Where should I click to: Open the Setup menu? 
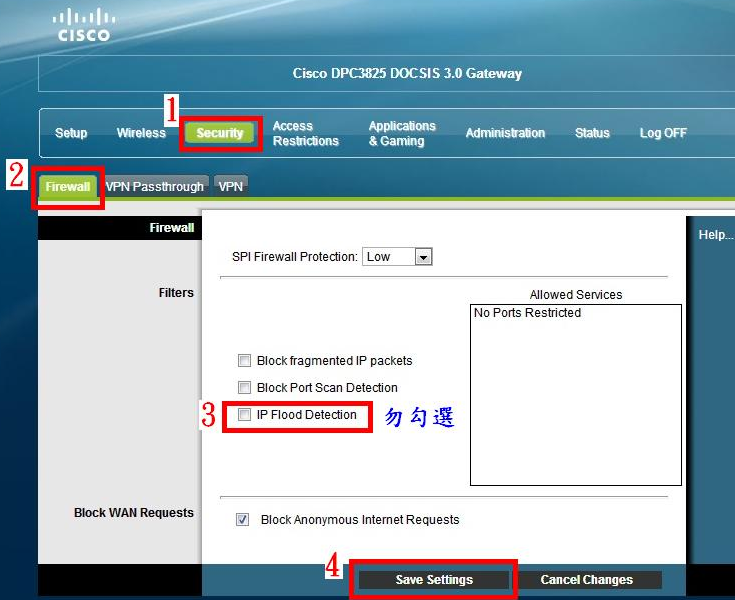point(71,133)
